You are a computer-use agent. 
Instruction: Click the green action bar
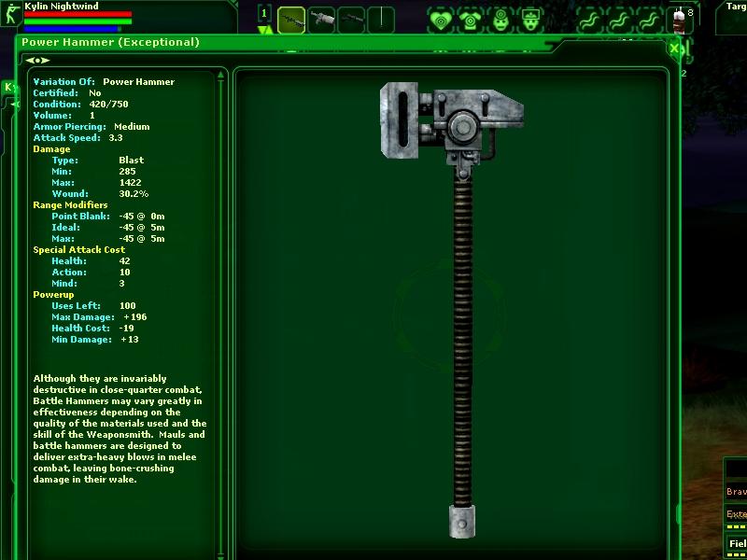[x=78, y=21]
